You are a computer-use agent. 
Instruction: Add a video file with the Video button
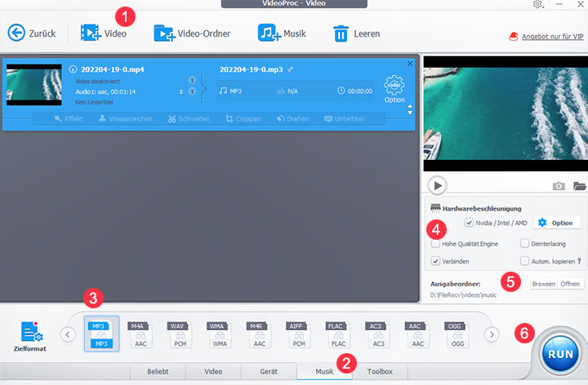coord(104,33)
